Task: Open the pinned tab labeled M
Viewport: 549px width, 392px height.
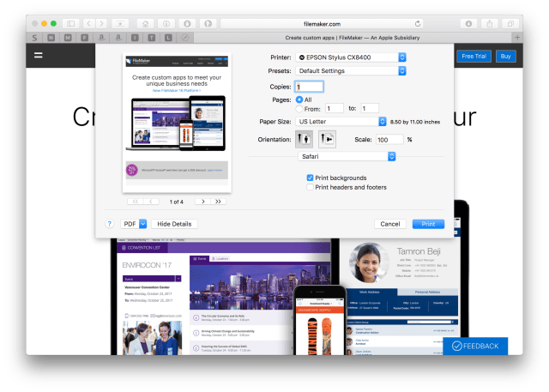Action: [x=68, y=38]
